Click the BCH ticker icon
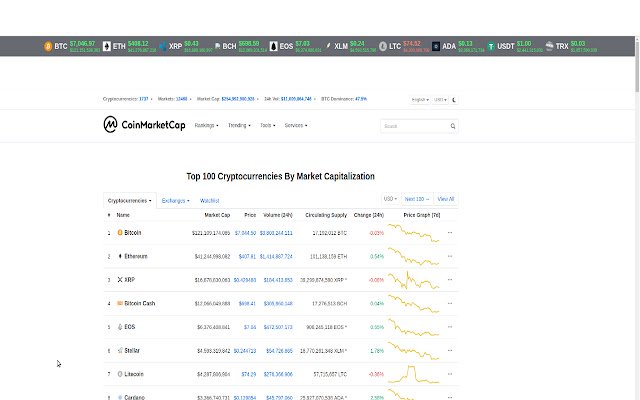The image size is (640, 400). point(218,46)
